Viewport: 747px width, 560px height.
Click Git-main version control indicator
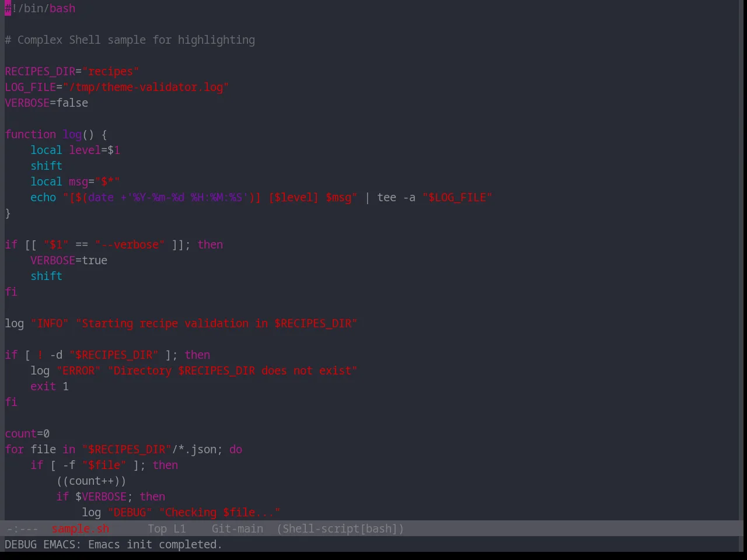click(x=237, y=529)
